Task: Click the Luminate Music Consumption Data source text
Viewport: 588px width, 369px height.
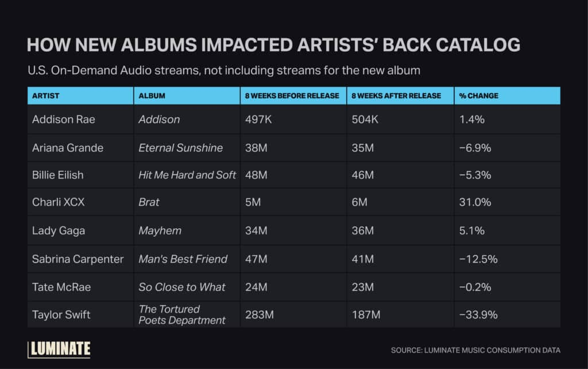Action: click(x=475, y=350)
